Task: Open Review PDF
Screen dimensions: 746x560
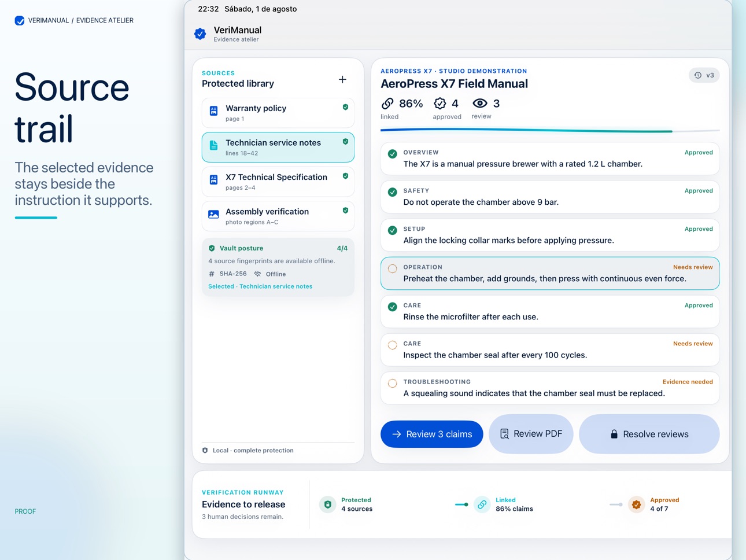Action: (x=531, y=434)
